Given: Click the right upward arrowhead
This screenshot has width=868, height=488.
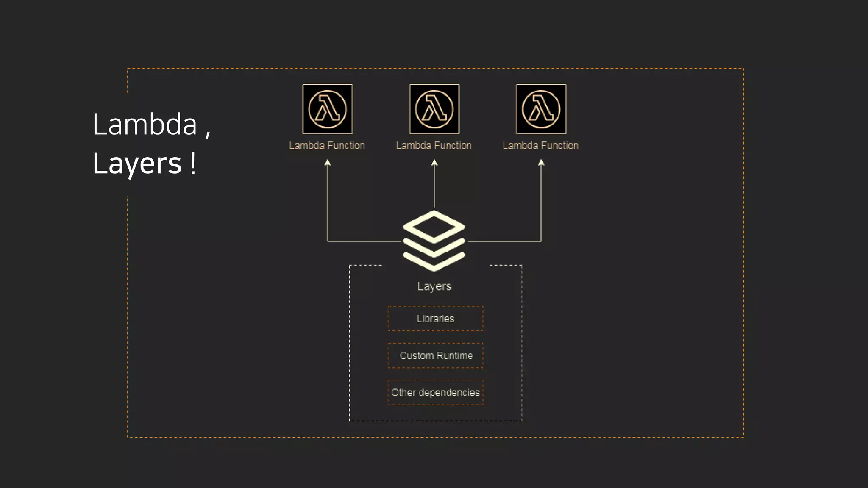Looking at the screenshot, I should (541, 163).
